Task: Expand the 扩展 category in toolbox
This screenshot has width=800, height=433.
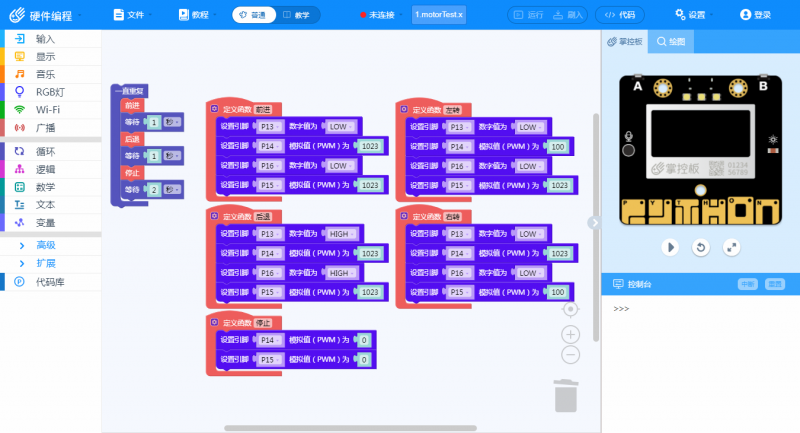Action: [45, 264]
